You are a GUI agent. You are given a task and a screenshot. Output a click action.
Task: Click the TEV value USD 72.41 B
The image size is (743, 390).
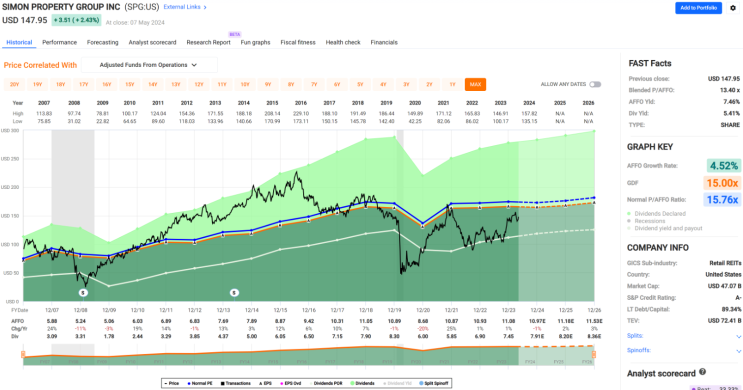[x=725, y=321]
